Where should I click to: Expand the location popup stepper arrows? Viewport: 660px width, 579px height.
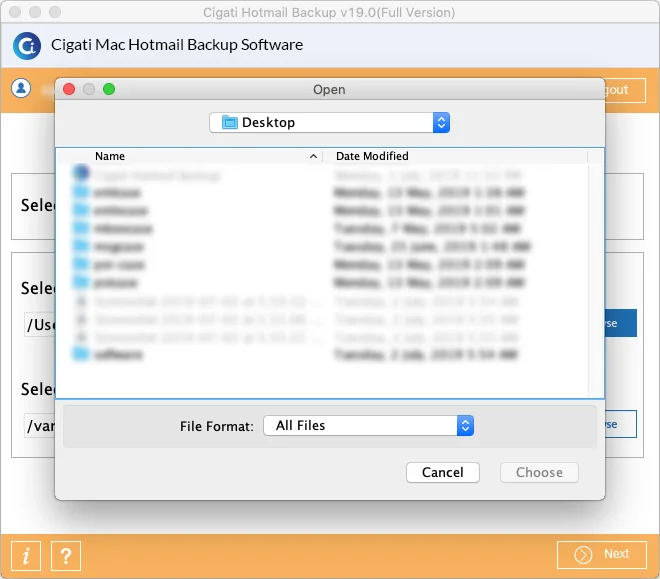(441, 122)
